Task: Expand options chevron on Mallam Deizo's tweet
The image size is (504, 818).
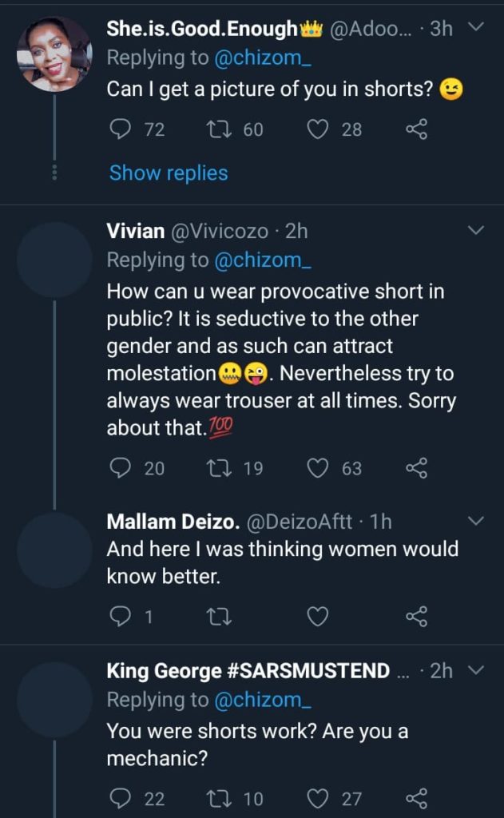Action: pyautogui.click(x=475, y=522)
